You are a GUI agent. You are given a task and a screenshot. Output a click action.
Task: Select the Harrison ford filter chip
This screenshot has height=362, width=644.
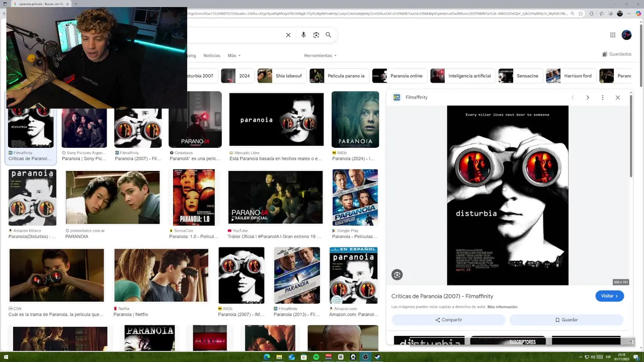tap(571, 76)
